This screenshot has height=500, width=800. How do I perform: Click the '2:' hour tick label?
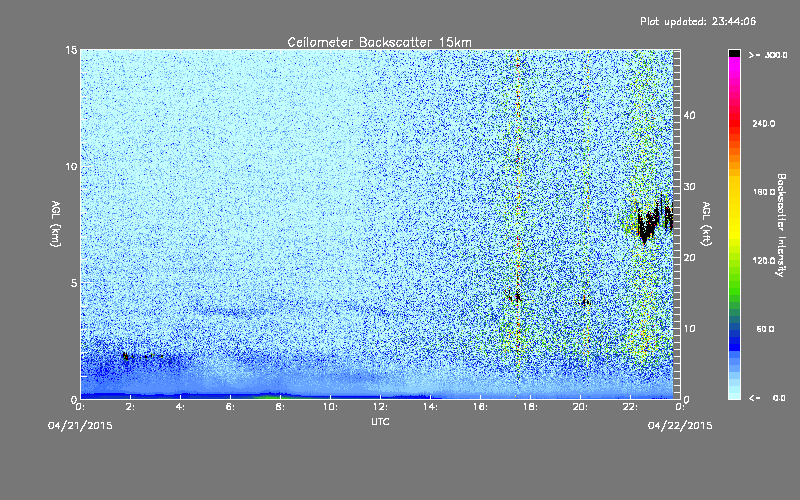130,407
